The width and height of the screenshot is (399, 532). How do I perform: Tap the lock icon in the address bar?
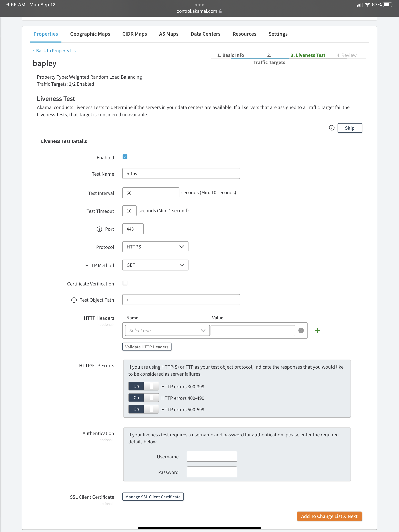[x=220, y=11]
